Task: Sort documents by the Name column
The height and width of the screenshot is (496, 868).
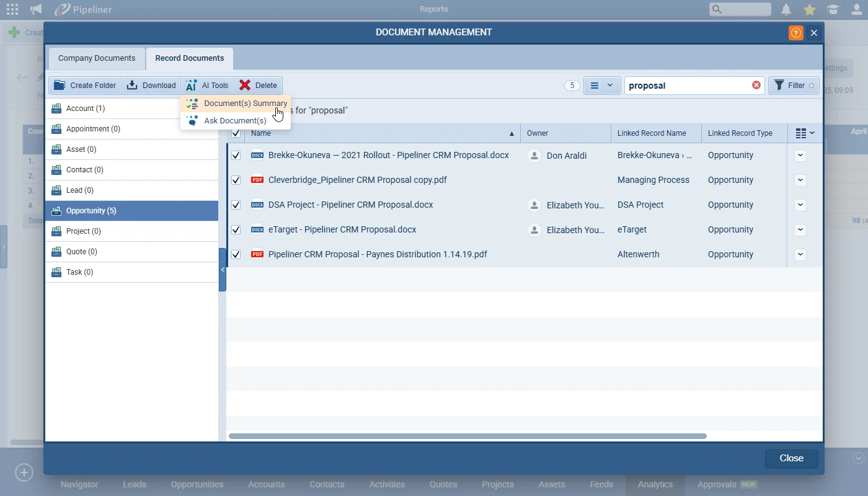Action: (x=383, y=133)
